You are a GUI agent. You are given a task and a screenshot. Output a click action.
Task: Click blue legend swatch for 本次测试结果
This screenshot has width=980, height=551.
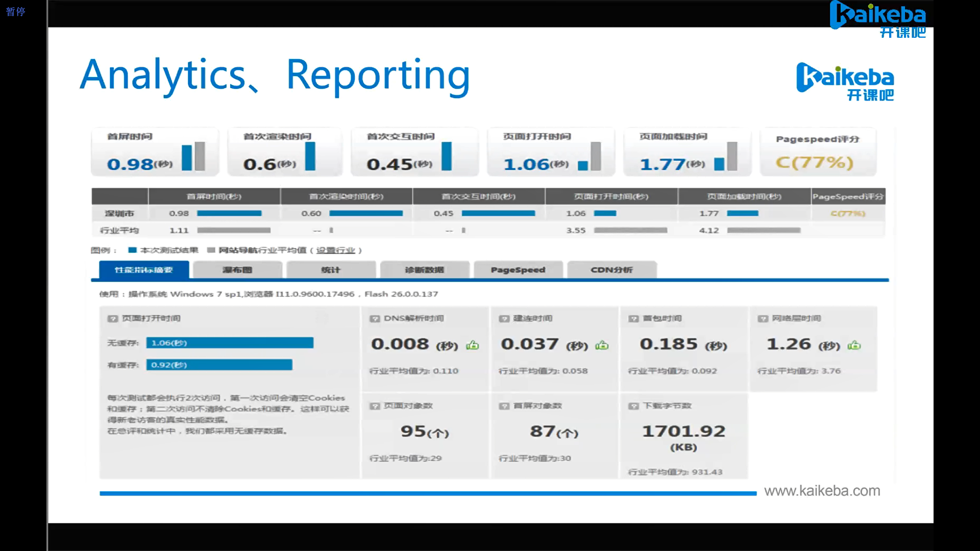(132, 251)
